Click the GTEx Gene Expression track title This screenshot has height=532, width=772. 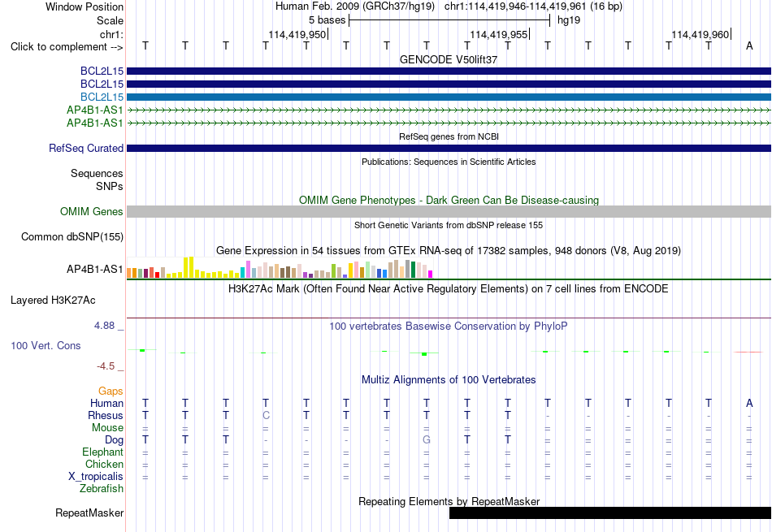[x=449, y=250]
